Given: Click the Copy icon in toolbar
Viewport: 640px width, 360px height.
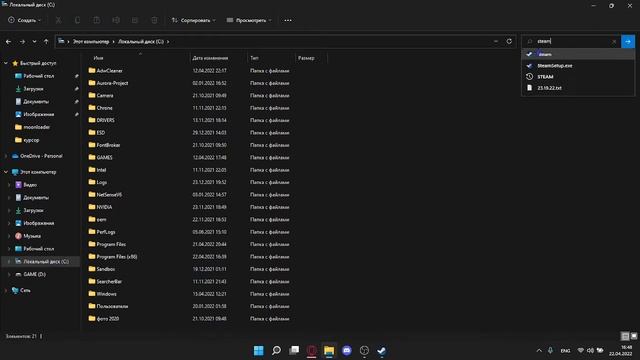Looking at the screenshot, I should point(78,20).
